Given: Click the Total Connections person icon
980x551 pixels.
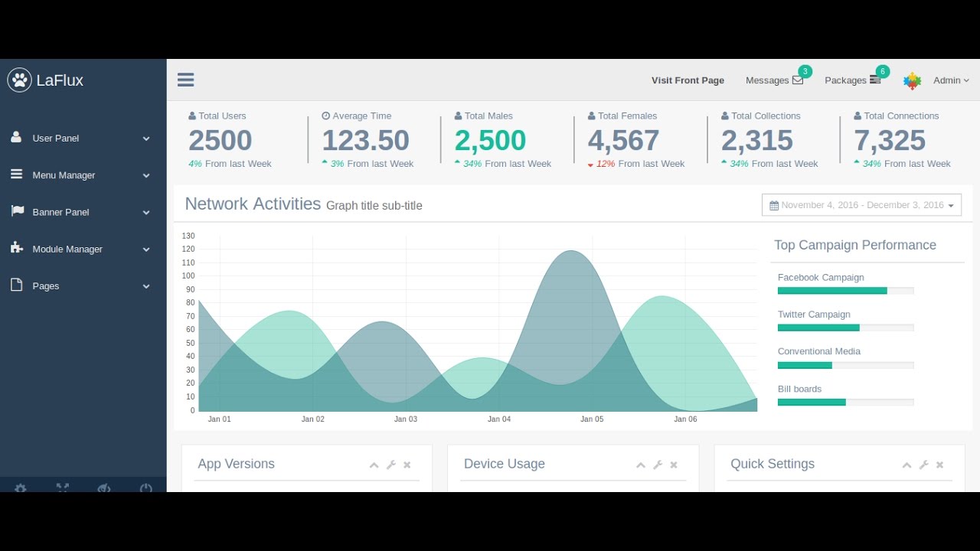Looking at the screenshot, I should point(858,116).
